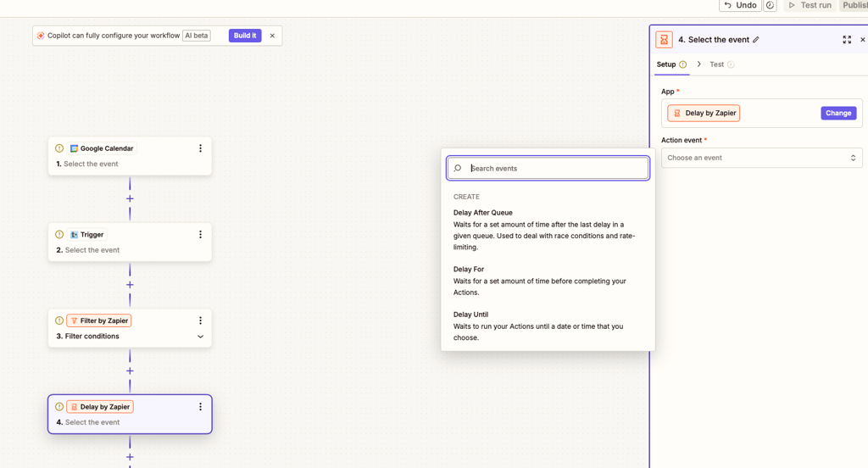Add step below Filter by Zapier with plus
Viewport: 868px width, 468px height.
(130, 371)
